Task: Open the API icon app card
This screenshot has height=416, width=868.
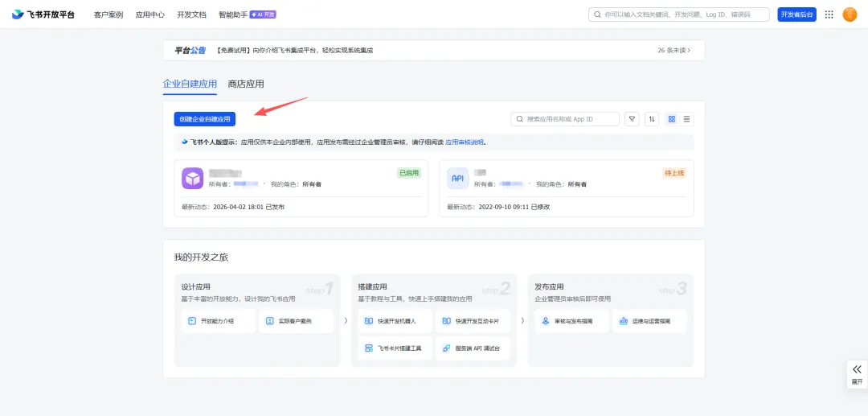Action: tap(567, 188)
